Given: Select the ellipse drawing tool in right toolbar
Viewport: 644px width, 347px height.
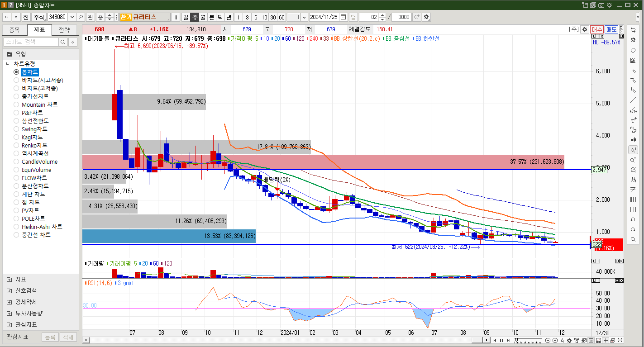Looking at the screenshot, I should 633,50.
